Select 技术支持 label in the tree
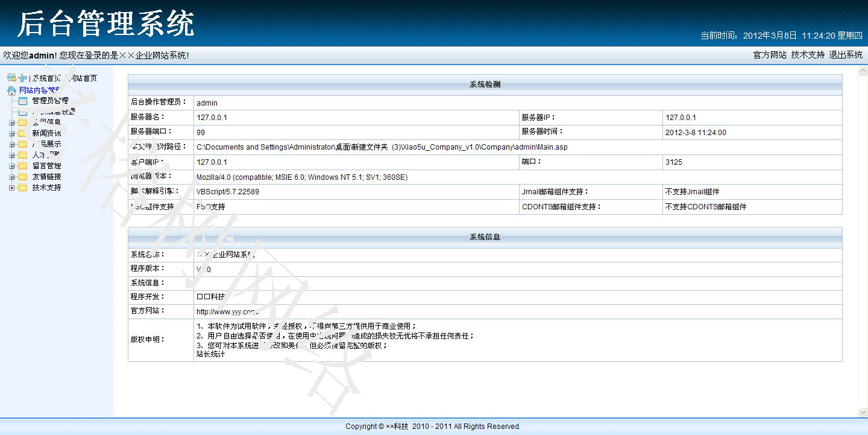This screenshot has height=435, width=868. [x=47, y=188]
